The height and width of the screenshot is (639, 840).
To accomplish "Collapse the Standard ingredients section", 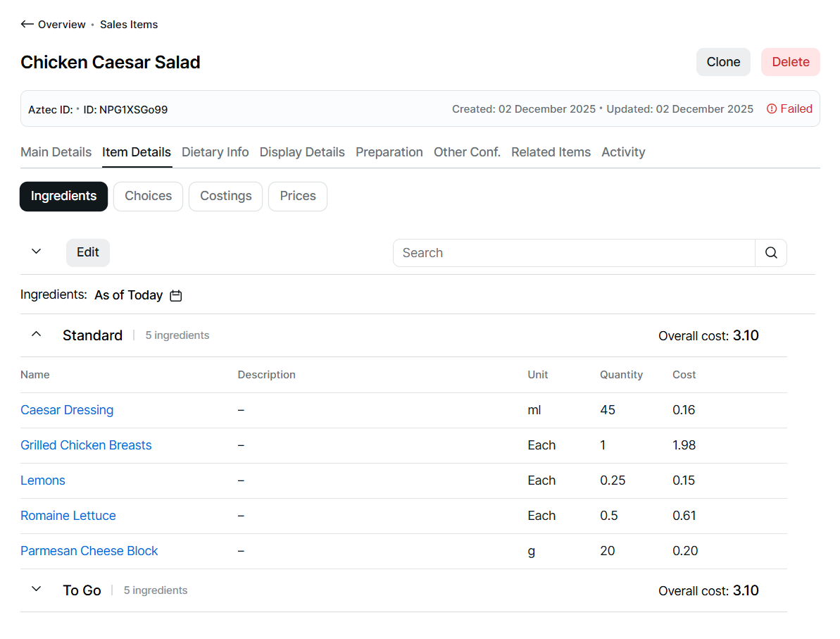I will pyautogui.click(x=37, y=335).
